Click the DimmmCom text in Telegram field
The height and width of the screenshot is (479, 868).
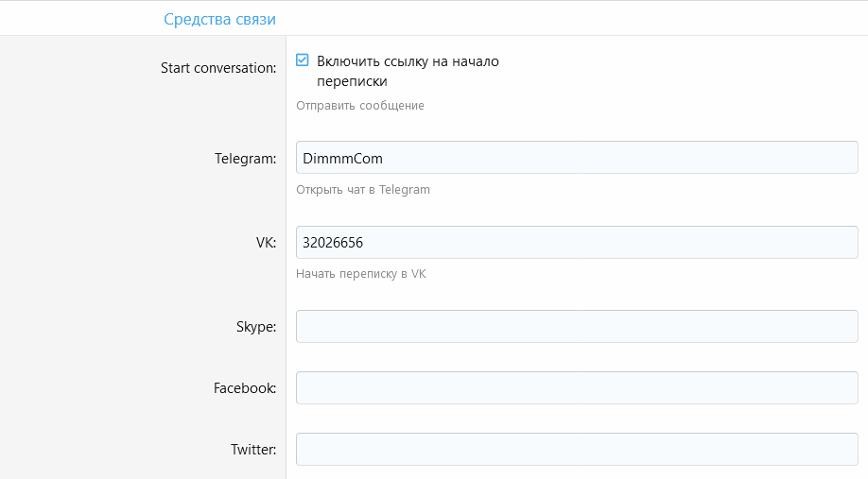click(x=342, y=158)
